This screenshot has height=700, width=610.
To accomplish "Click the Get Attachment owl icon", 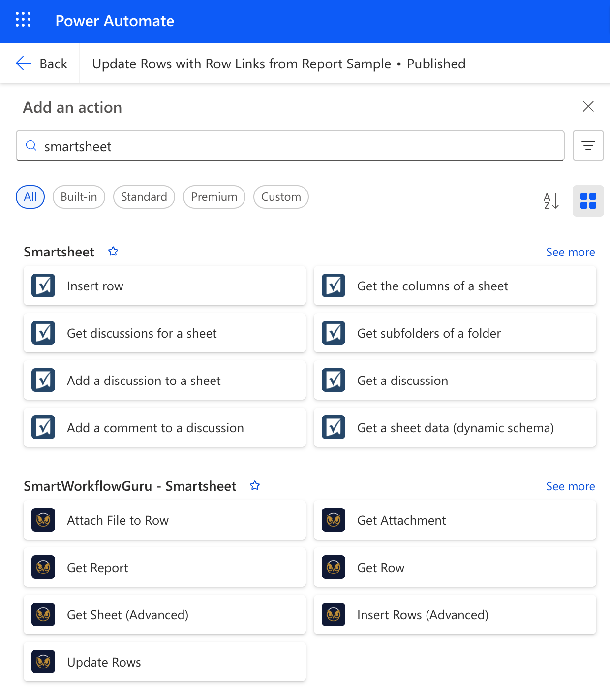I will click(334, 520).
